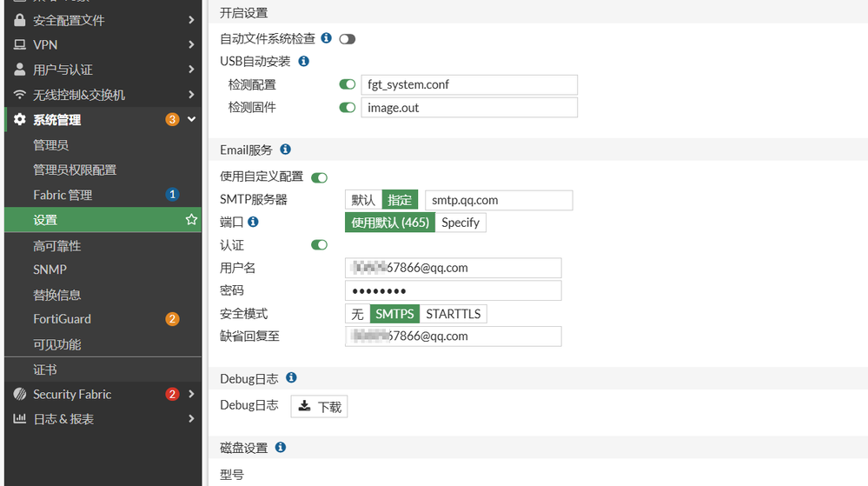
Task: Collapse the 系统管理 menu section
Action: pyautogui.click(x=192, y=120)
